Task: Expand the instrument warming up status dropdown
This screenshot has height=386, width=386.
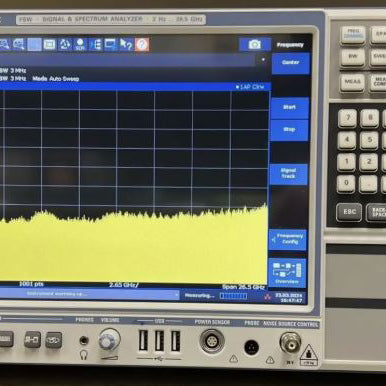Action: (x=177, y=294)
